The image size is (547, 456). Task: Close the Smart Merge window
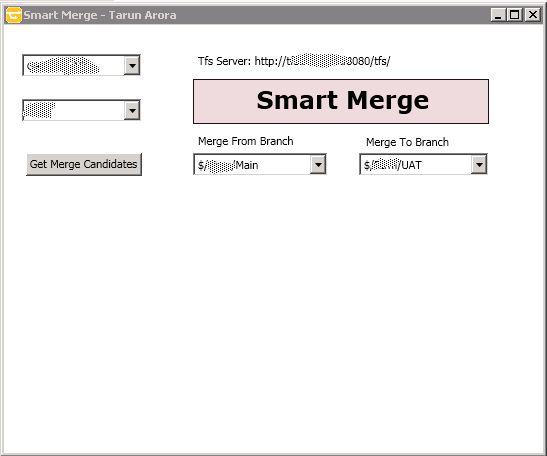533,15
